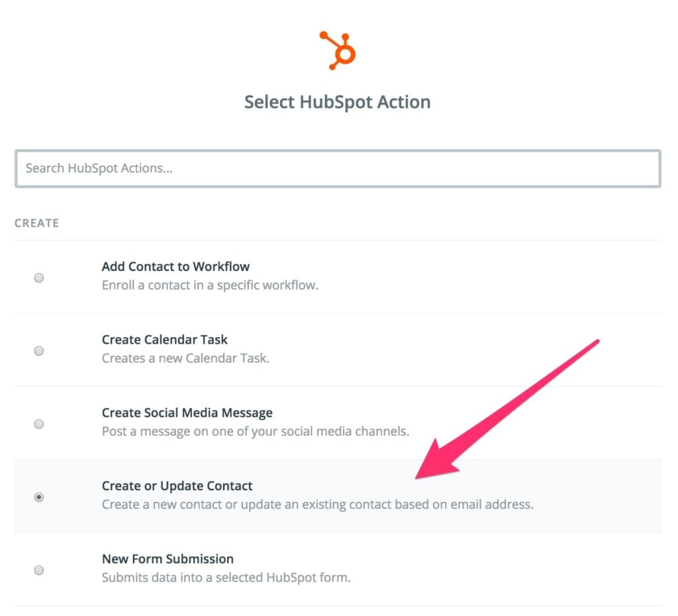
Task: Select the Create Calendar Task radio button
Action: 39,351
